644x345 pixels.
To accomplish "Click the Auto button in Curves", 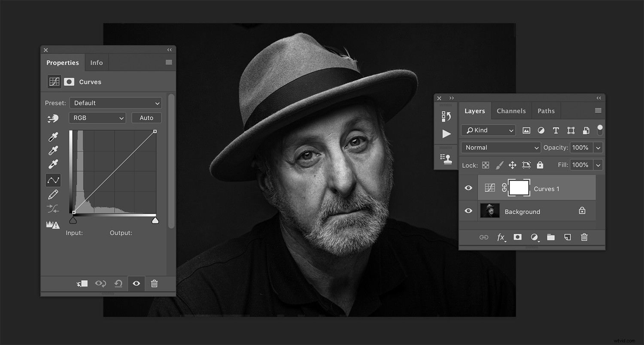I will click(x=146, y=118).
